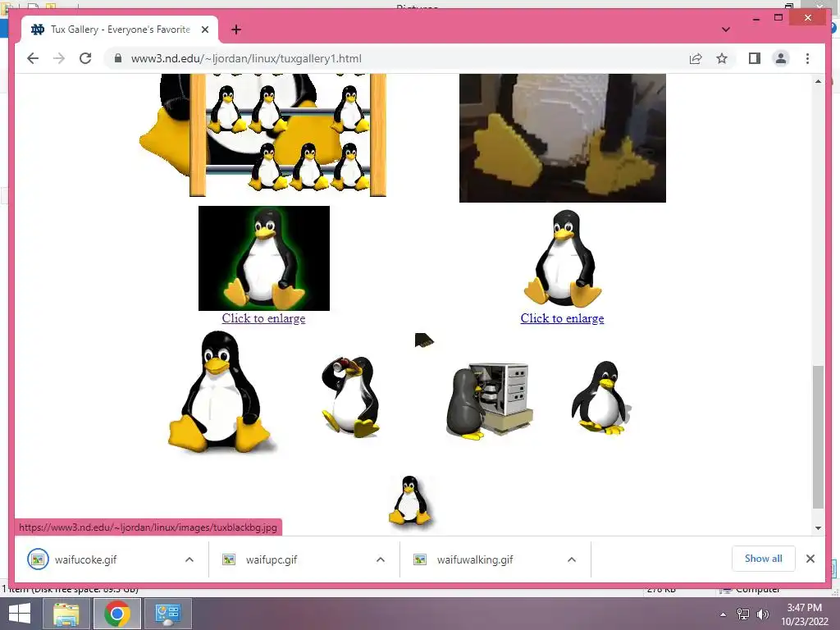Select the Tux Gallery tab

click(120, 30)
